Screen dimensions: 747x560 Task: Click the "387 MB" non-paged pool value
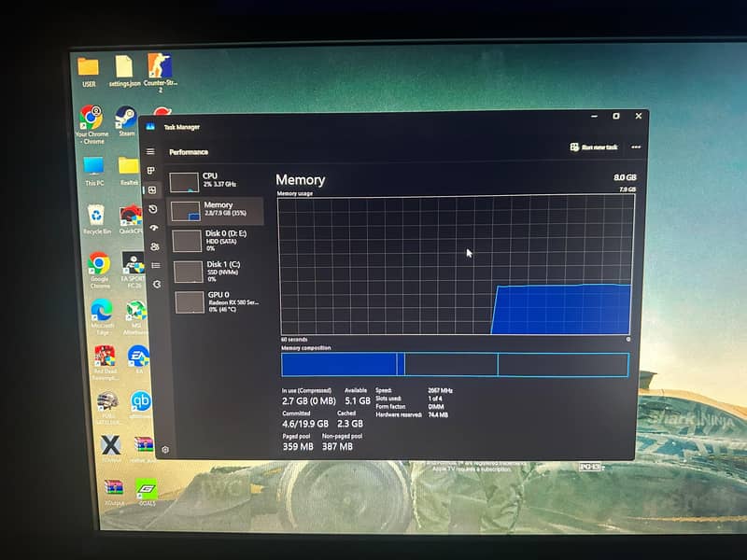click(337, 447)
